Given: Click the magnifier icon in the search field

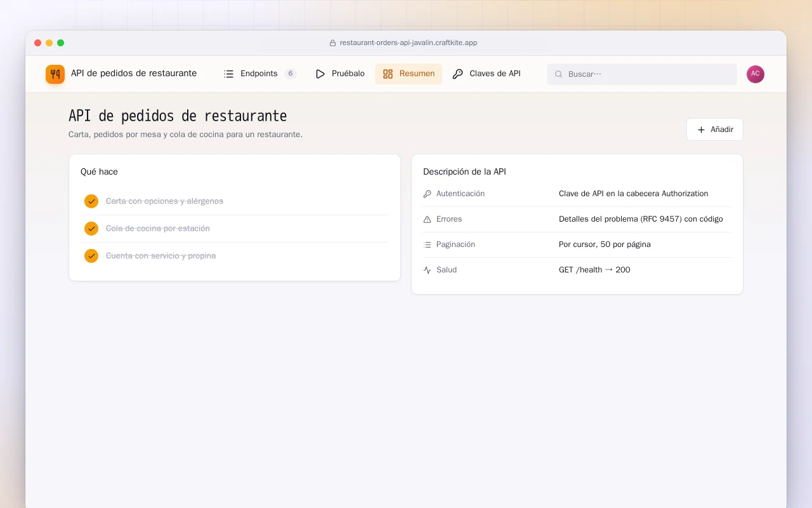Looking at the screenshot, I should point(559,74).
